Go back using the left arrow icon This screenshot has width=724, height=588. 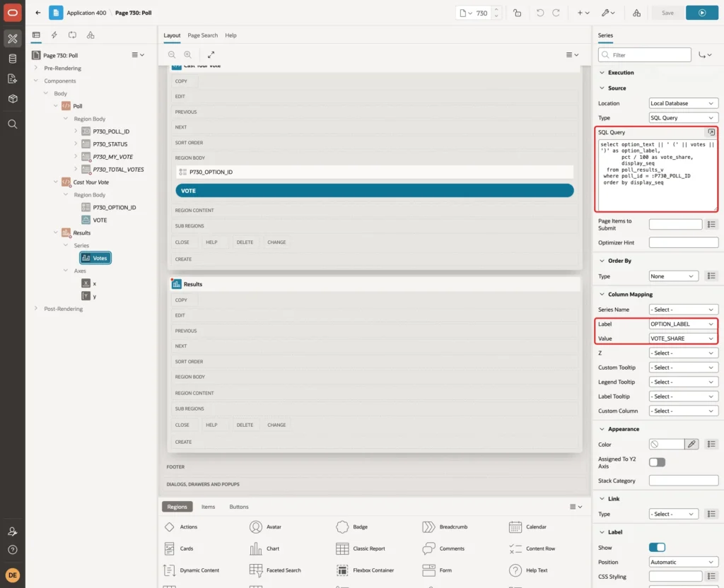click(38, 13)
